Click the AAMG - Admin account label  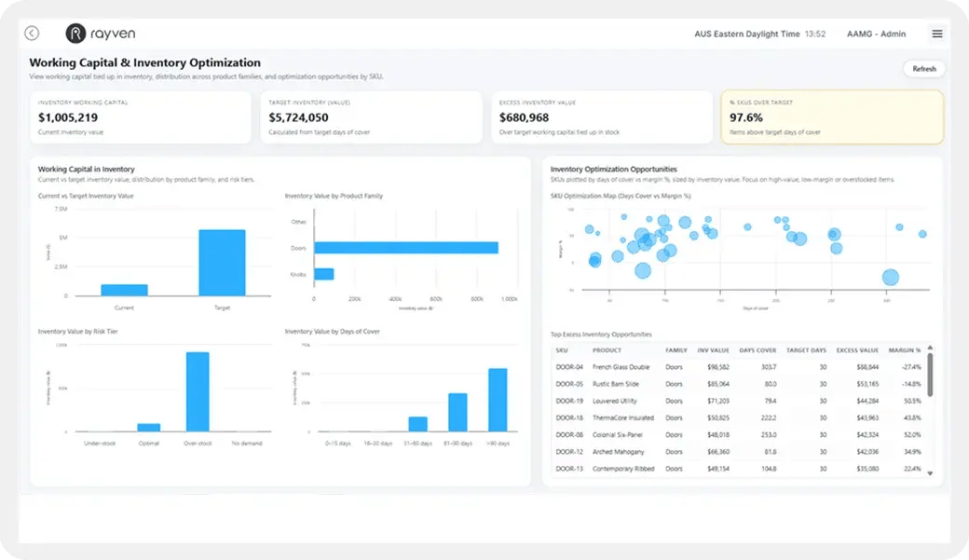876,34
